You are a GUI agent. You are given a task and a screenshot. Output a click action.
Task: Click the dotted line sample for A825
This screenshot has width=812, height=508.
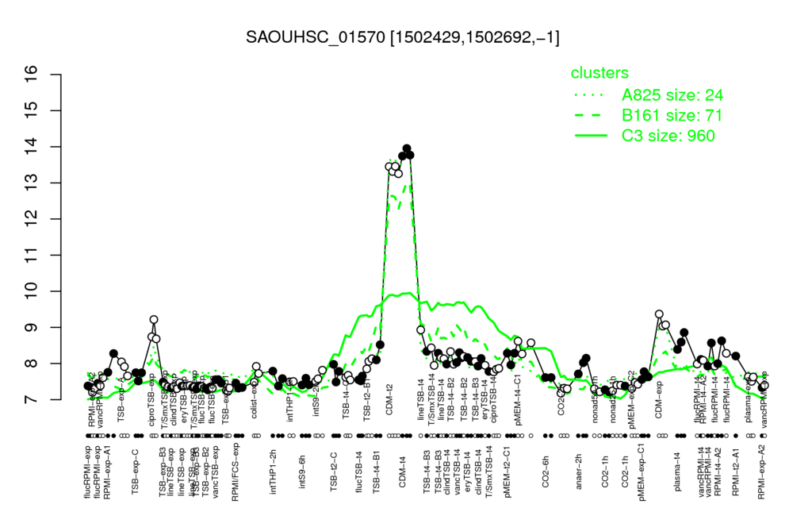click(591, 95)
